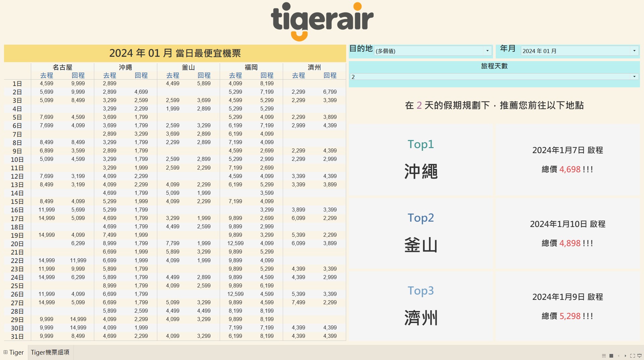Click 沖繩 去程 price 7,499 on 19日
The image size is (644, 360).
pyautogui.click(x=110, y=235)
